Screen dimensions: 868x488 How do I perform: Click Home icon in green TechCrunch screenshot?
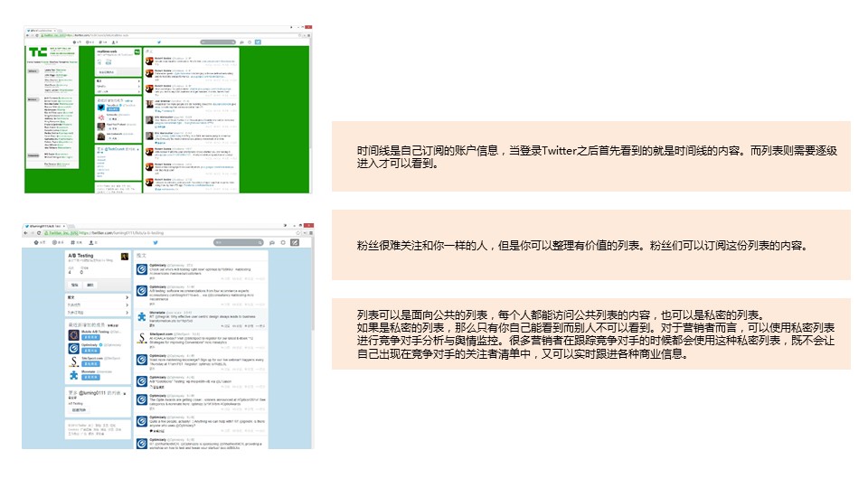click(x=75, y=42)
